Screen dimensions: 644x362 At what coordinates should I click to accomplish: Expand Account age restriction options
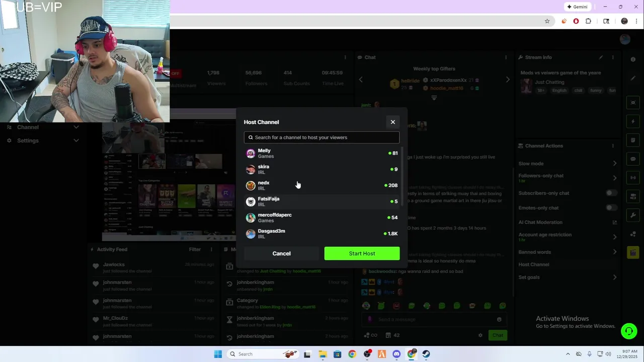coord(614,237)
